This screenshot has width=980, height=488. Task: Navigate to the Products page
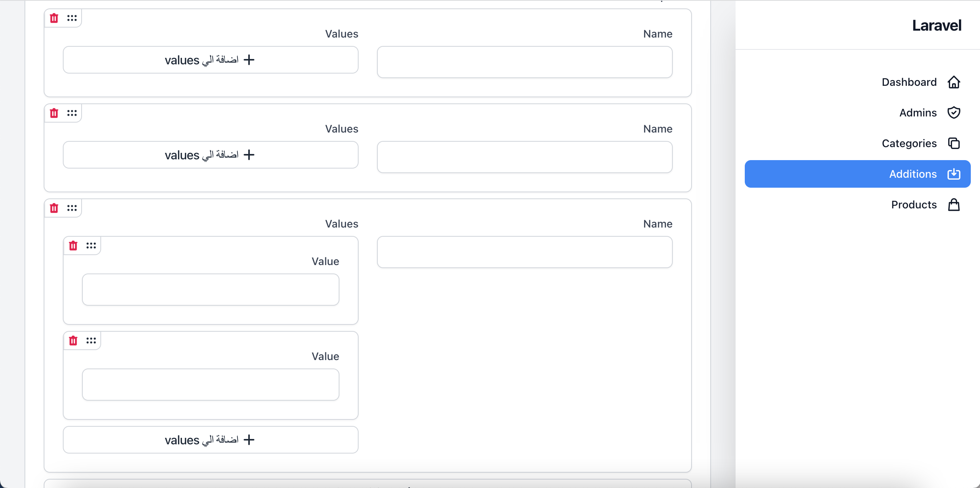point(913,205)
